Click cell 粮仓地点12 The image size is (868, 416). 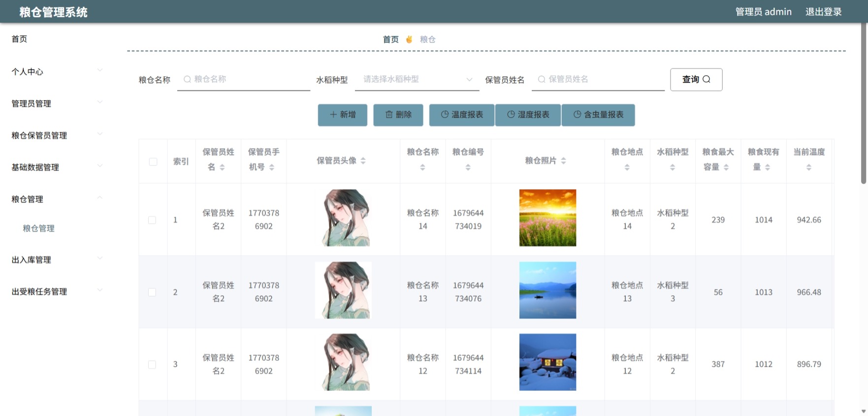[627, 364]
